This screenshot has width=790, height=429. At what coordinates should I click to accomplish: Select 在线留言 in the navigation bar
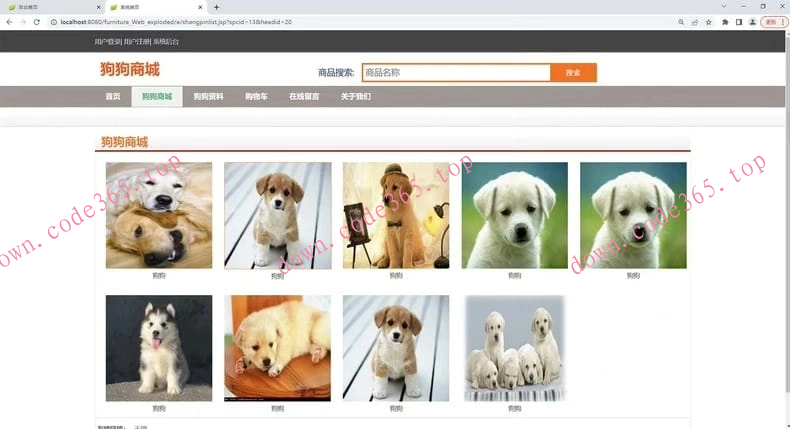304,97
